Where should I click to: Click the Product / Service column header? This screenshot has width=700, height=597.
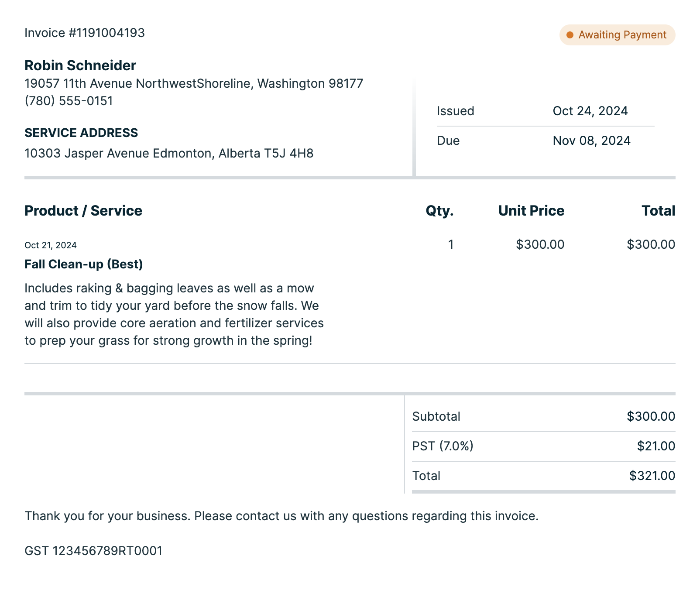[x=83, y=211]
